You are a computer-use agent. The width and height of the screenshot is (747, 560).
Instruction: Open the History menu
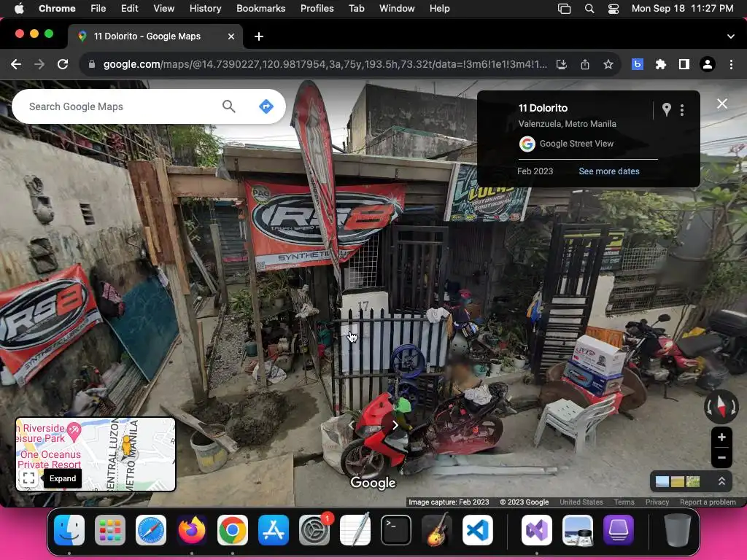tap(205, 8)
